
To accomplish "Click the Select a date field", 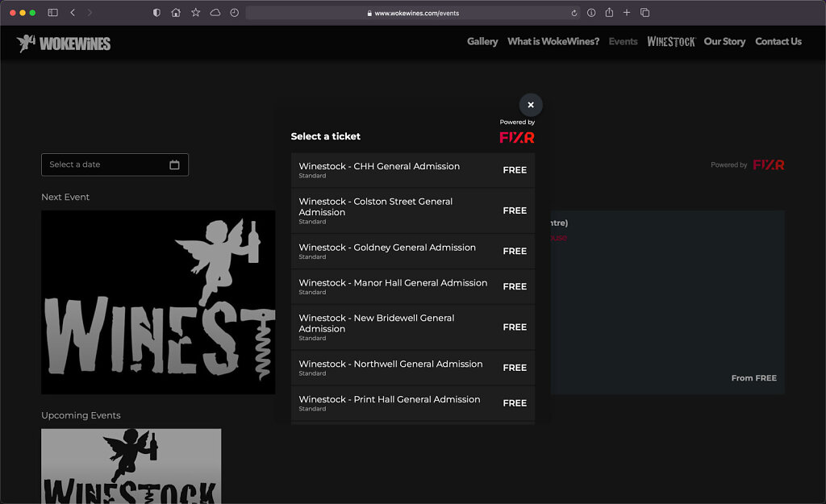I will click(x=115, y=165).
